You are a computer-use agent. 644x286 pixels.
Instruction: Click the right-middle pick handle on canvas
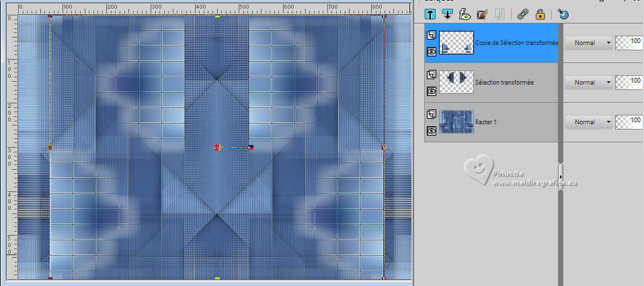tap(385, 147)
